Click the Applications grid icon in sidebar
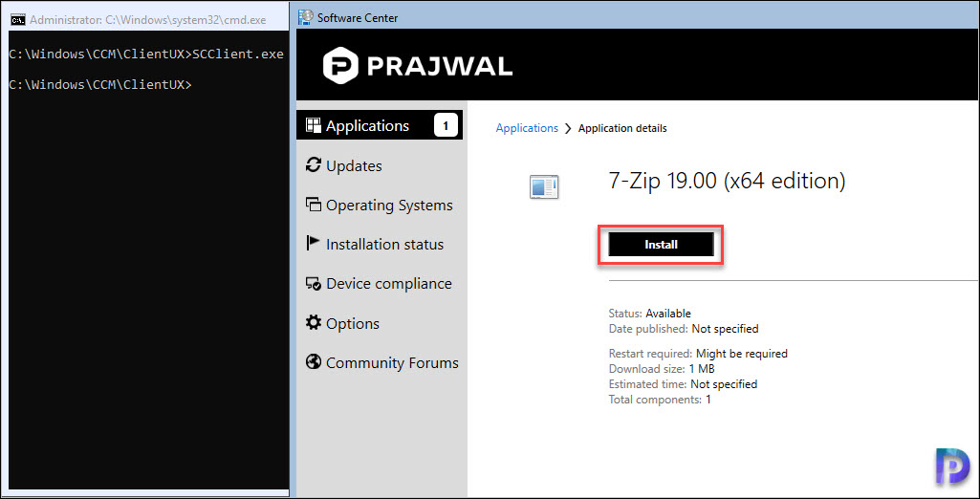Viewport: 980px width, 499px height. pos(313,125)
